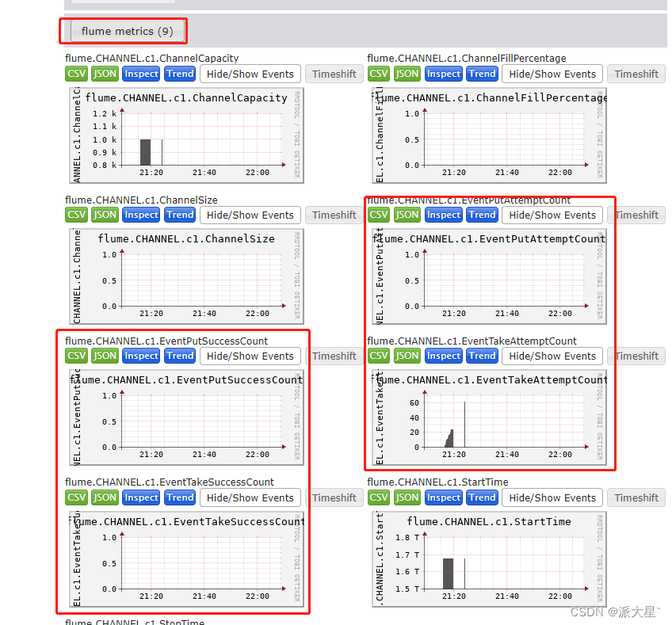672x625 pixels.
Task: Collapse the flume metrics (9) group
Action: click(x=128, y=31)
